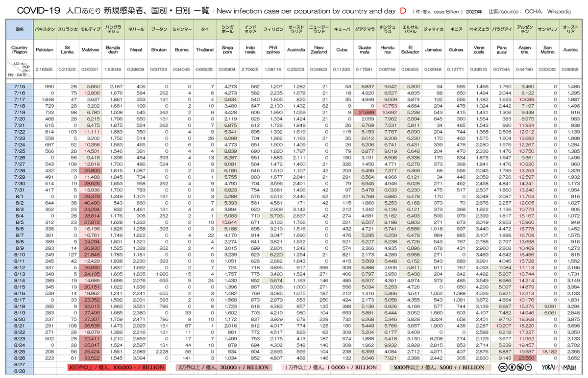Click Guatemala's highlighted 27,689 cell

coord(365,112)
